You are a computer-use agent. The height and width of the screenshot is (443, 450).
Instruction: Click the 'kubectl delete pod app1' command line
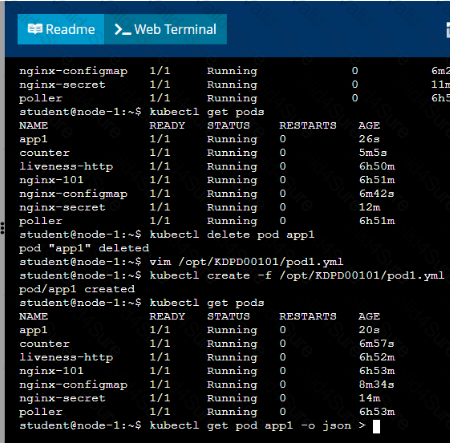(232, 235)
